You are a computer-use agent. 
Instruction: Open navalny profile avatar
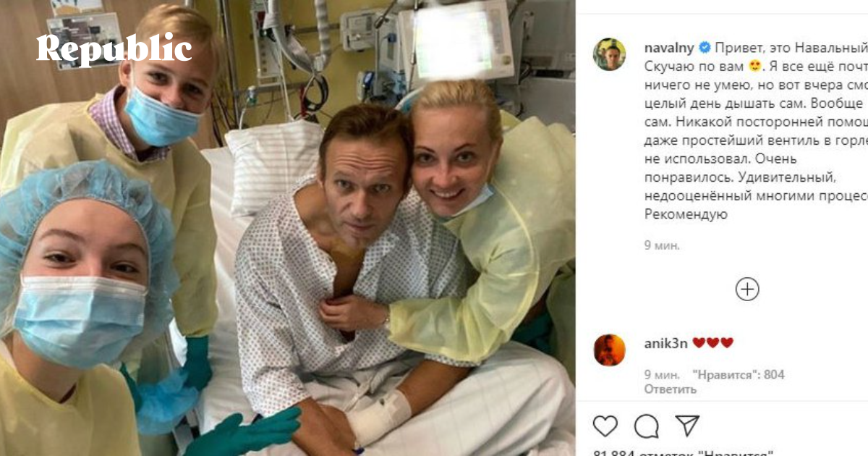click(610, 54)
